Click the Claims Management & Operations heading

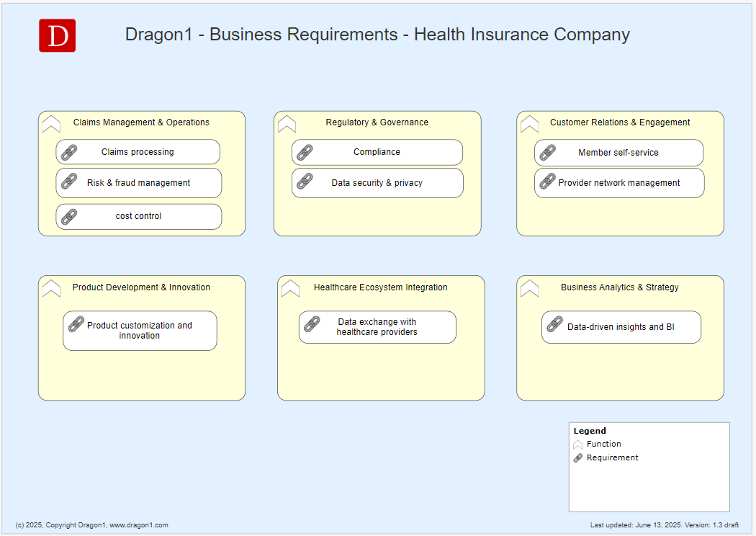[x=141, y=122]
